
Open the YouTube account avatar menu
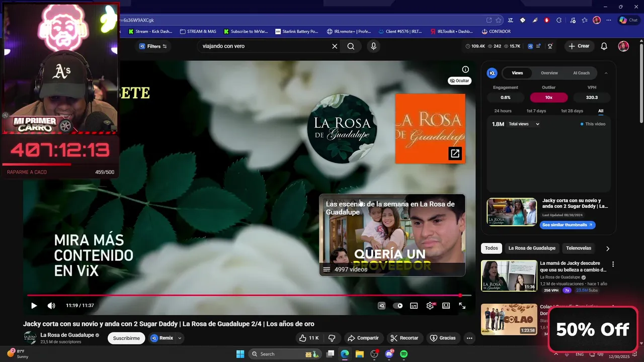[x=623, y=46]
